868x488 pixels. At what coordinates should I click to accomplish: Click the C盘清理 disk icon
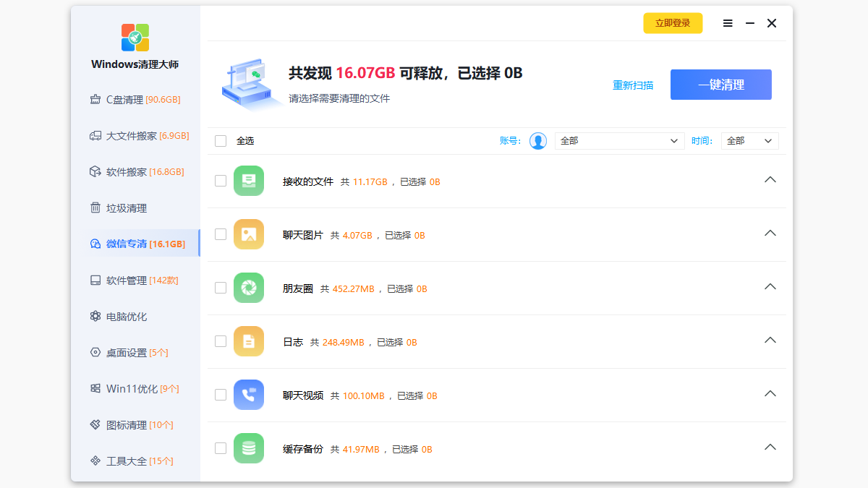coord(95,100)
